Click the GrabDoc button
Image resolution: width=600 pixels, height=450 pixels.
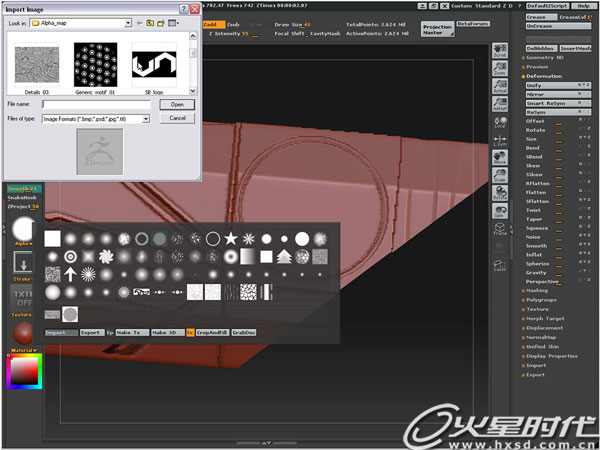point(243,333)
